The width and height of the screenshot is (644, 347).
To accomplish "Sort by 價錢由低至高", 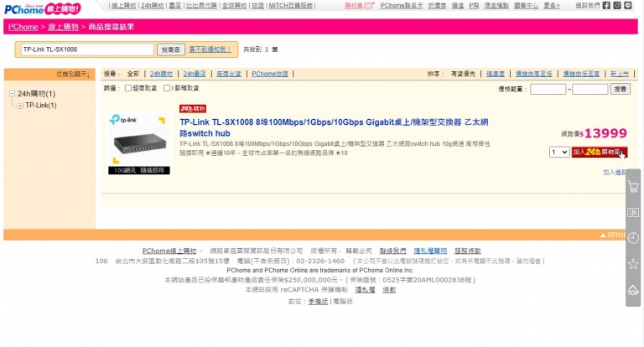I will (581, 74).
